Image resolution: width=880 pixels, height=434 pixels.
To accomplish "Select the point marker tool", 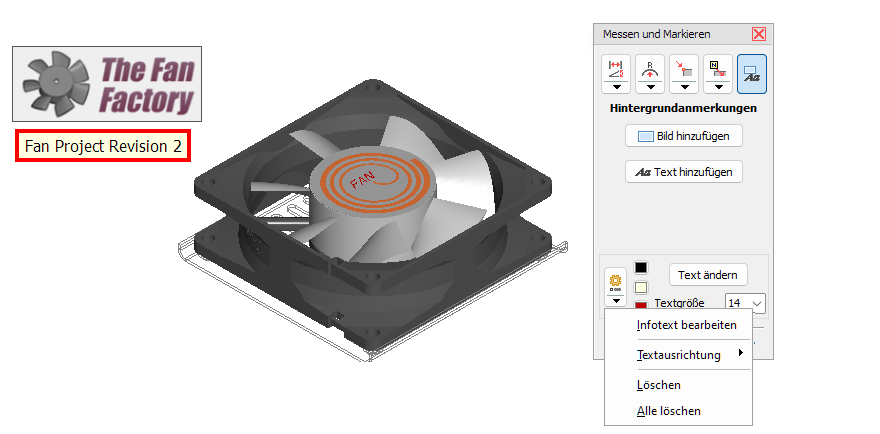I will (684, 68).
